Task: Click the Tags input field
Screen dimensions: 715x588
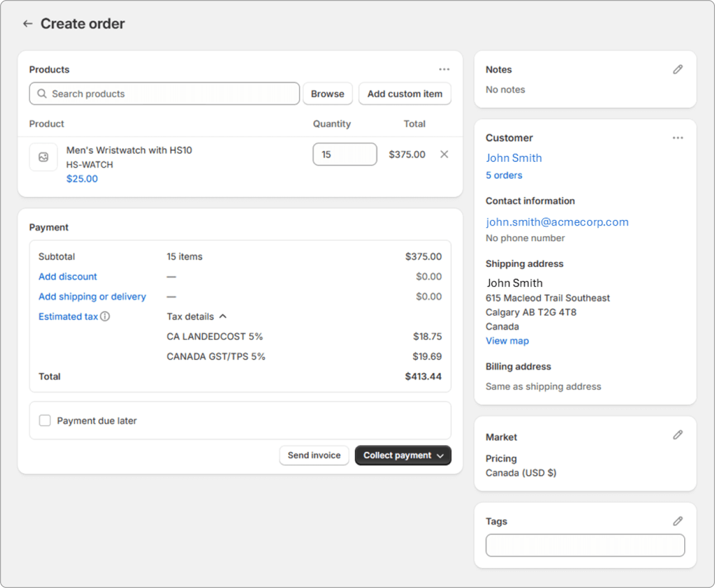Action: [x=585, y=545]
